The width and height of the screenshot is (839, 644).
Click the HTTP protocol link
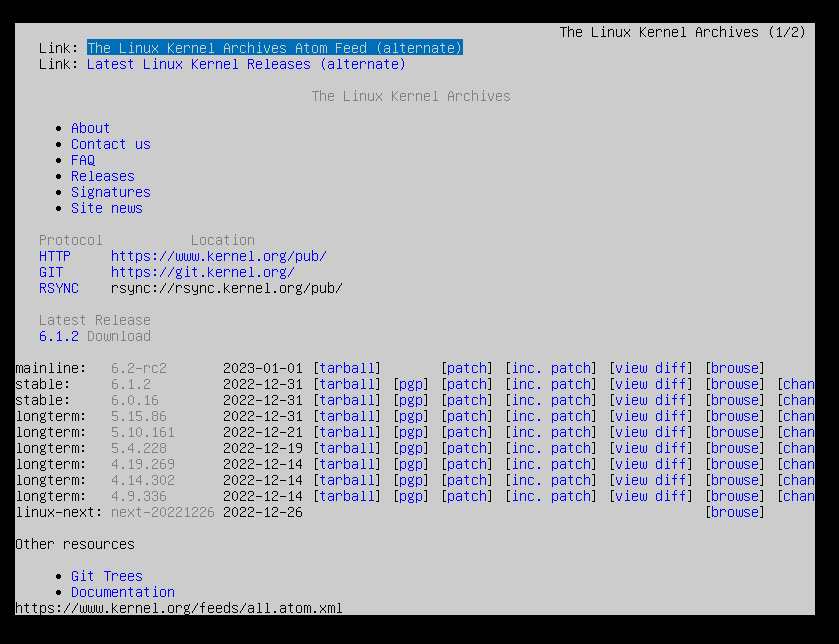click(55, 256)
